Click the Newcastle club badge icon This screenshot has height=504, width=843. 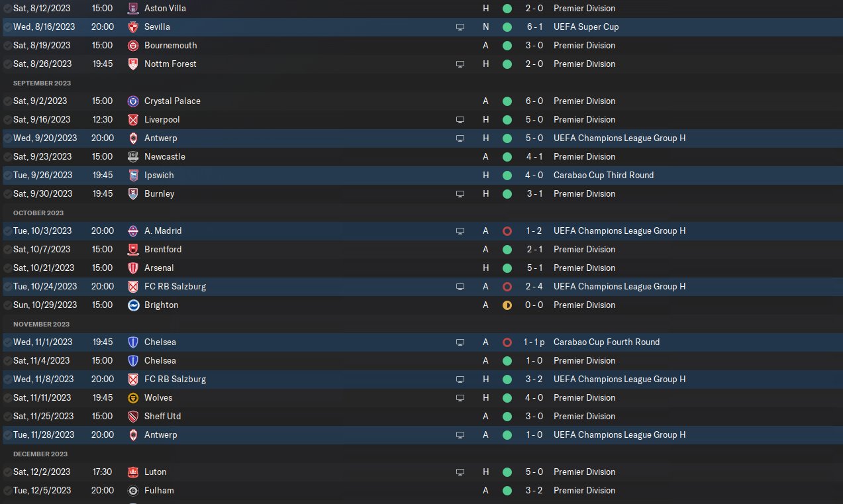pos(133,157)
